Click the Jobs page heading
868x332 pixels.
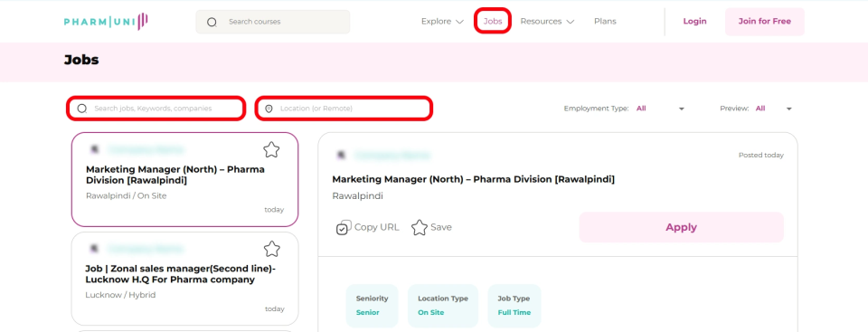81,60
